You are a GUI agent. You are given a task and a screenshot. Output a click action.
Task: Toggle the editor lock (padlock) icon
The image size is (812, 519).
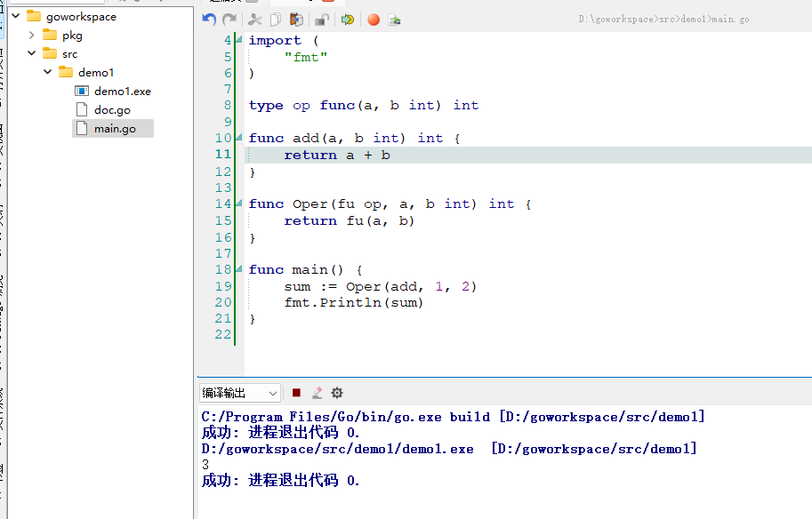(x=322, y=20)
